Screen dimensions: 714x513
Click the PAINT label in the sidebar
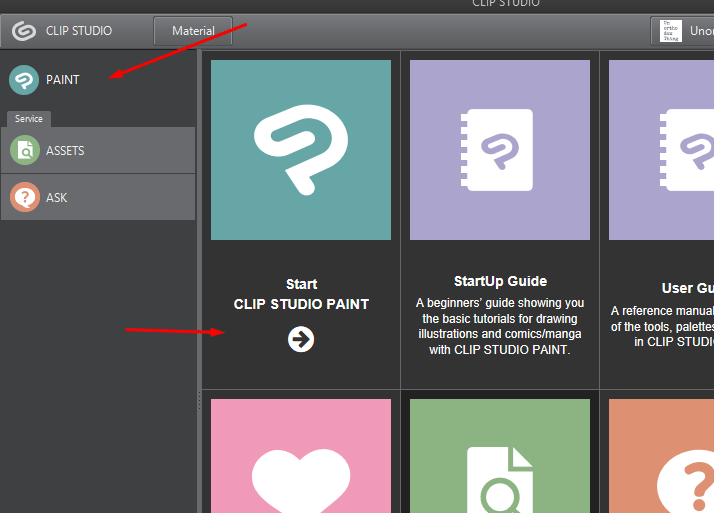[x=63, y=80]
